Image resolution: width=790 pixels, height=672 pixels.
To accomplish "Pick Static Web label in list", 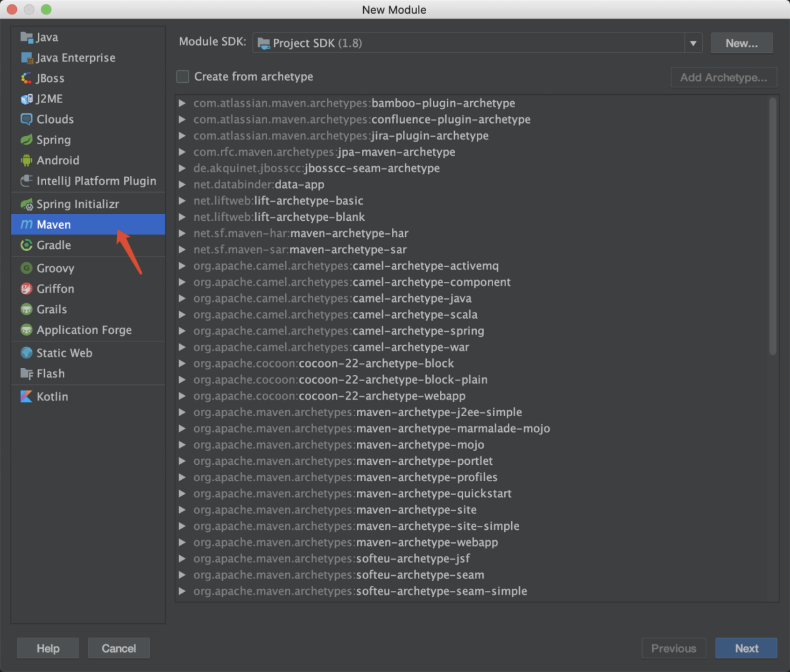I will 64,353.
